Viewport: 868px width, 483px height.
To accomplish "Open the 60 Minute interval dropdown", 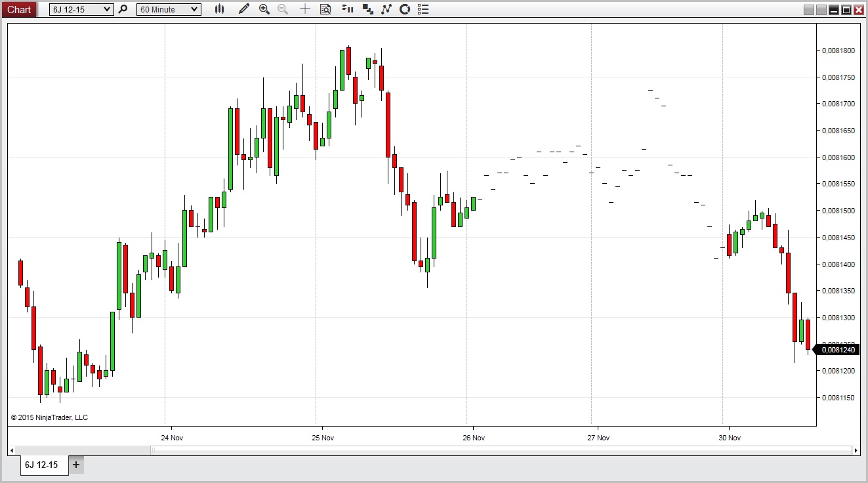I will (x=169, y=9).
